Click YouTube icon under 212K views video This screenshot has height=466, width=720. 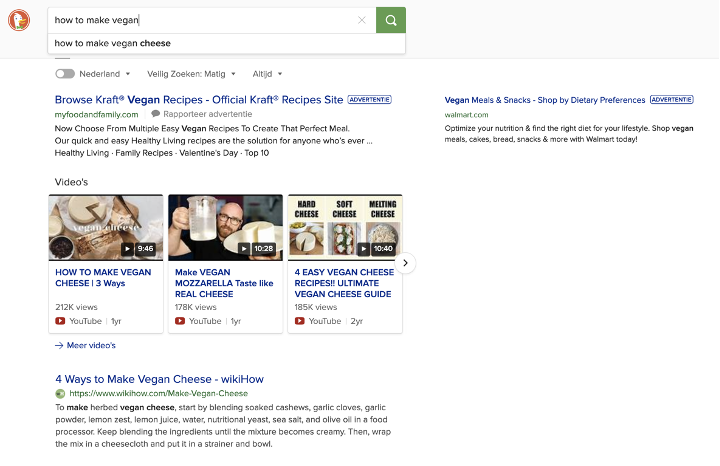60,321
